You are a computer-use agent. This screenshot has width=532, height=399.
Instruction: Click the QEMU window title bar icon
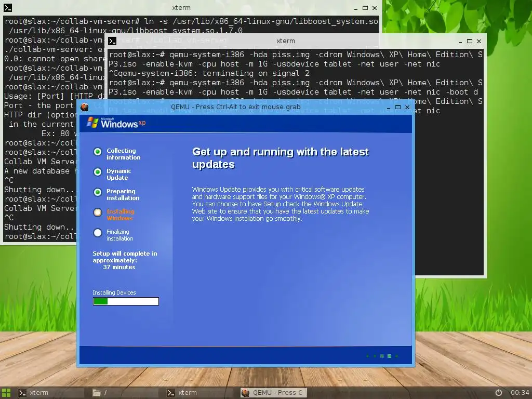[85, 107]
